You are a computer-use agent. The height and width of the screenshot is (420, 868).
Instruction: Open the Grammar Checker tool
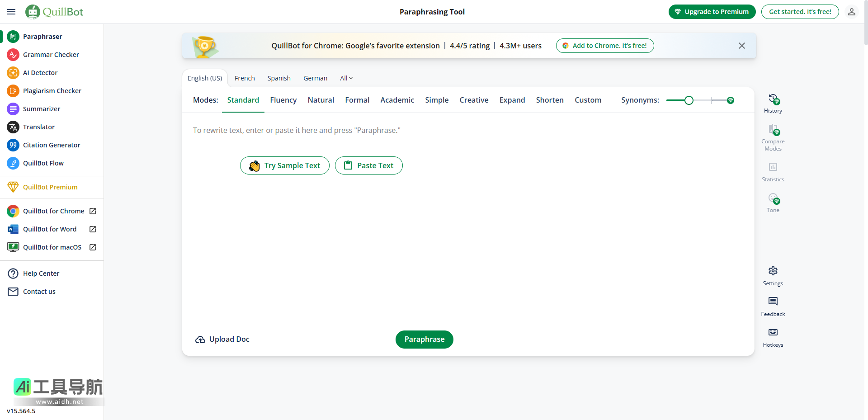[x=51, y=55]
